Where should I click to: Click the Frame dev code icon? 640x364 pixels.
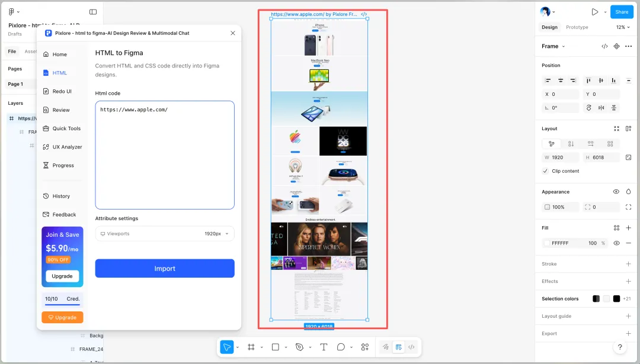pyautogui.click(x=604, y=46)
